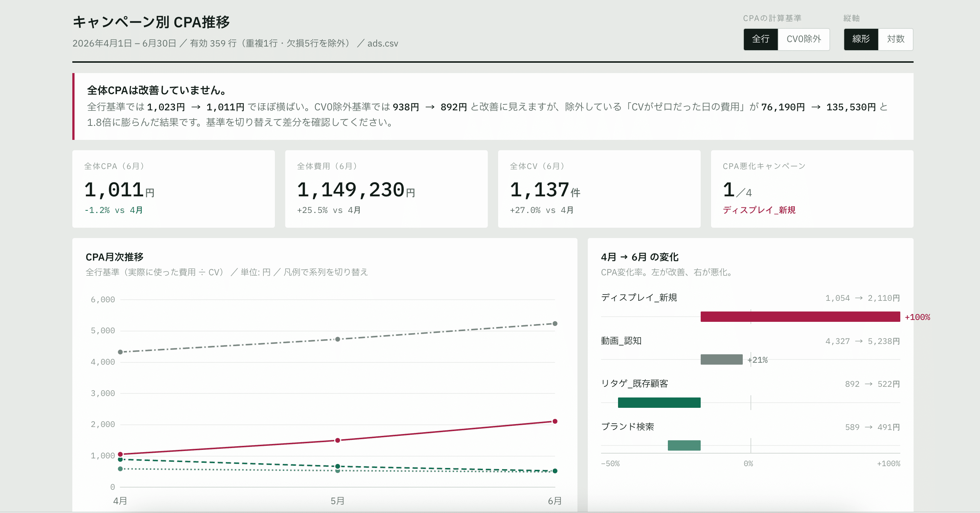This screenshot has width=980, height=513.
Task: Click the light green ブランド検索 bar
Action: 684,445
